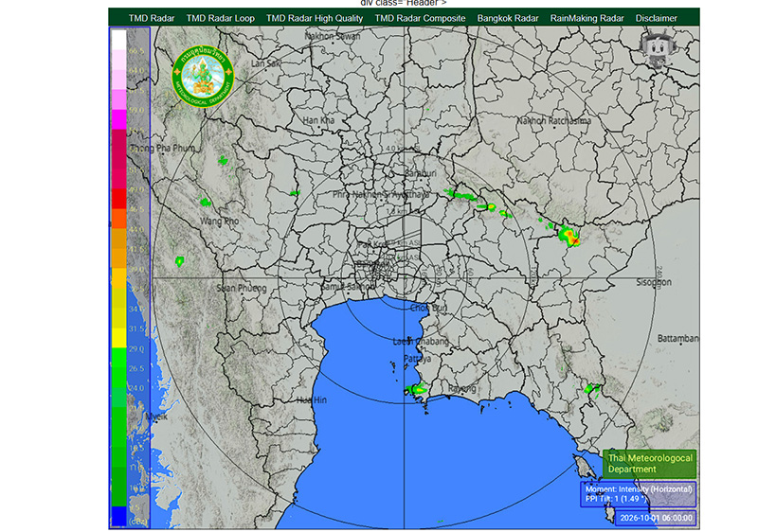Click the white swatch on dBZ legend

click(119, 40)
